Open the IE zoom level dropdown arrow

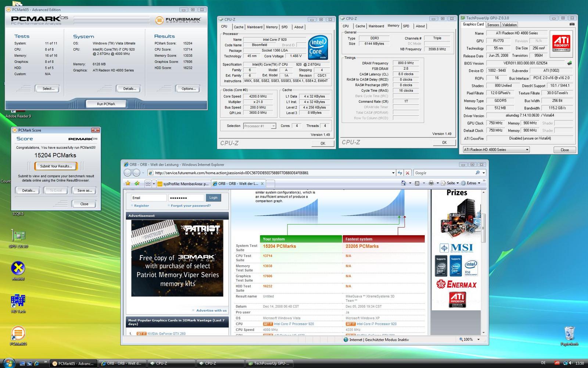coord(478,340)
